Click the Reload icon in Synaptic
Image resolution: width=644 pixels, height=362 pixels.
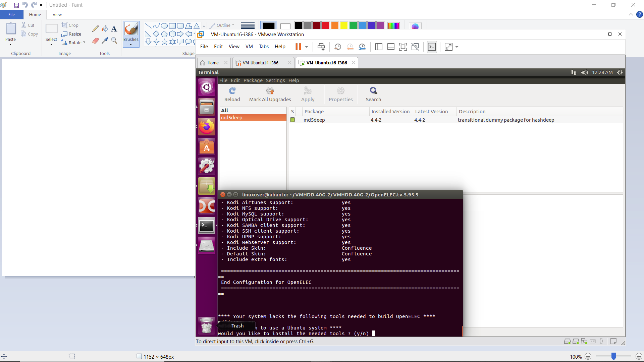[232, 91]
